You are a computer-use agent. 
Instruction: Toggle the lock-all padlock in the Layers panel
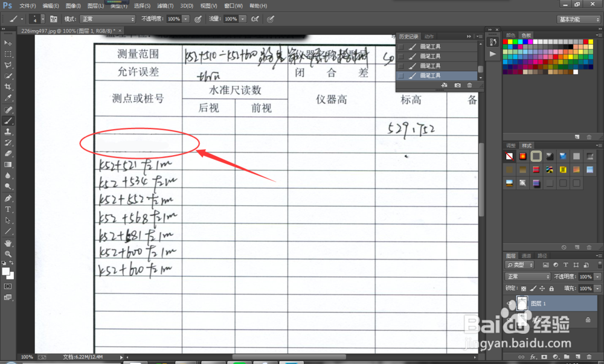(x=551, y=289)
